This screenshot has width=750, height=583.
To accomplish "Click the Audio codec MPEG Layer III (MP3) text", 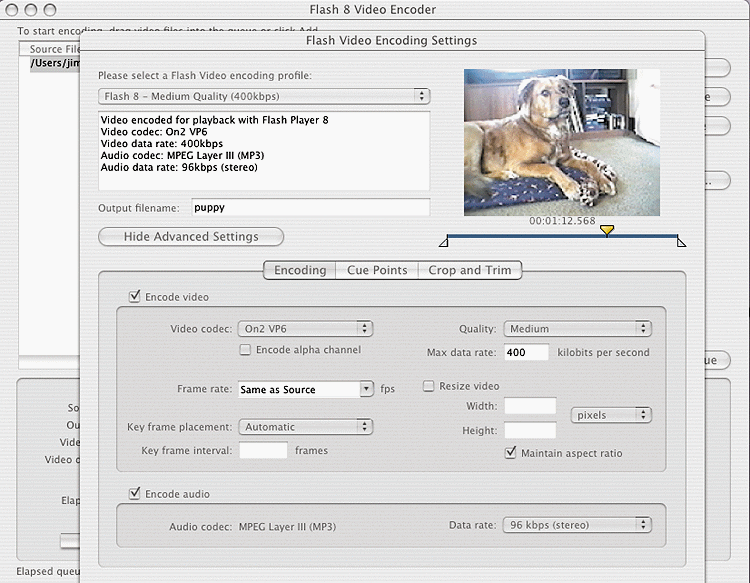I will tap(287, 527).
